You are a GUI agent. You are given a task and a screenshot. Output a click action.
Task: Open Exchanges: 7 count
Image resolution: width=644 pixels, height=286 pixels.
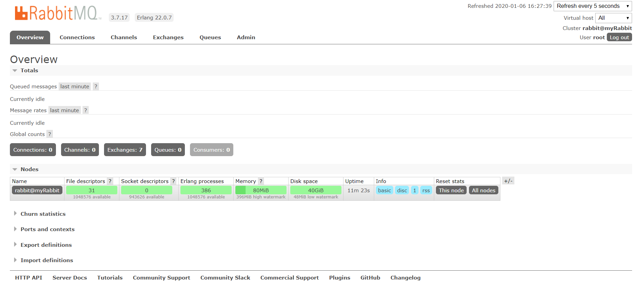point(125,150)
